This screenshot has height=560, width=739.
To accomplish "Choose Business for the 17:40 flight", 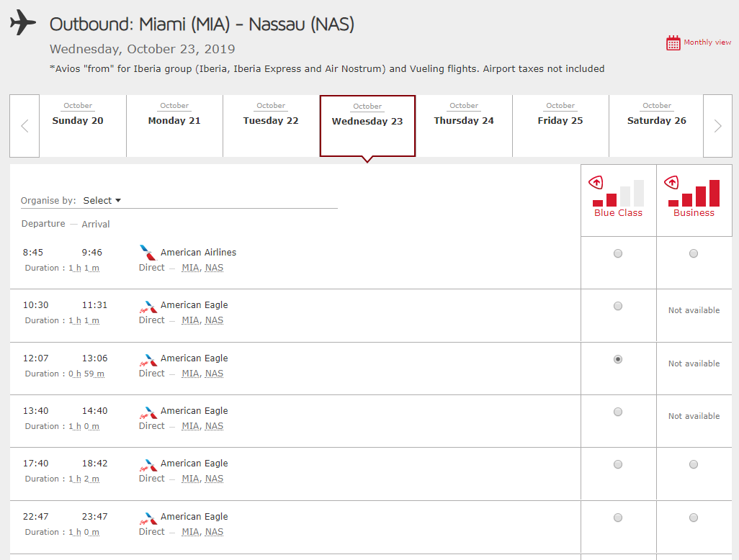I will pos(694,464).
